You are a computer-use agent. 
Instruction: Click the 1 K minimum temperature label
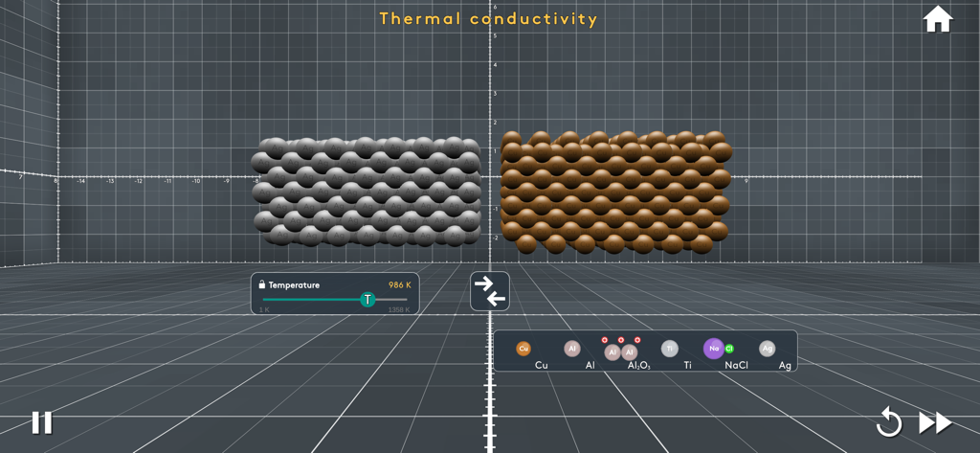264,309
